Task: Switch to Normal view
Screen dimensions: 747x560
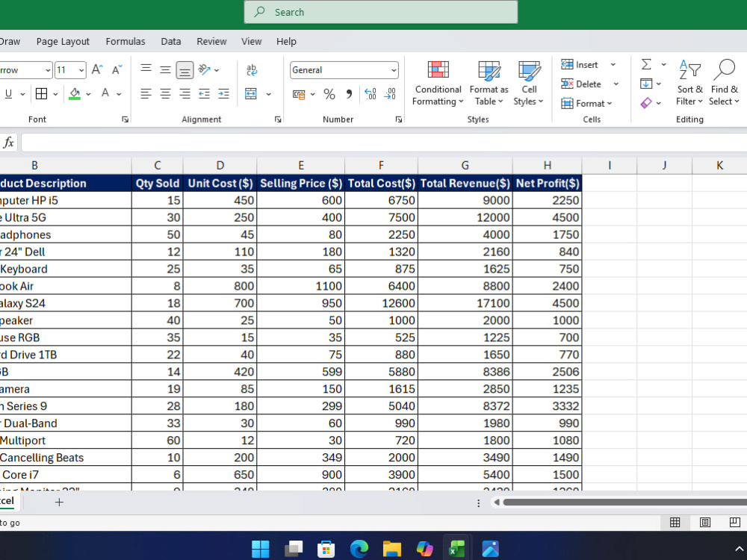Action: point(675,523)
